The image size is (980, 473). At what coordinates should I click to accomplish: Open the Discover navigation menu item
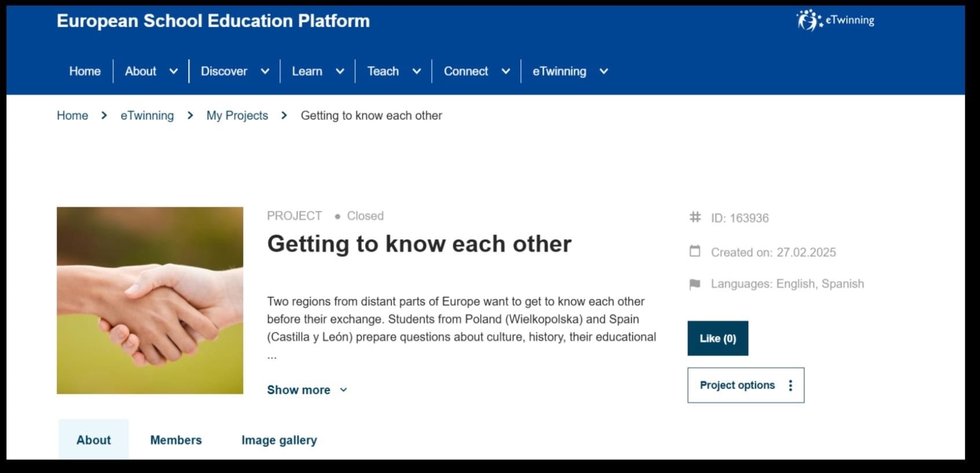pyautogui.click(x=224, y=71)
